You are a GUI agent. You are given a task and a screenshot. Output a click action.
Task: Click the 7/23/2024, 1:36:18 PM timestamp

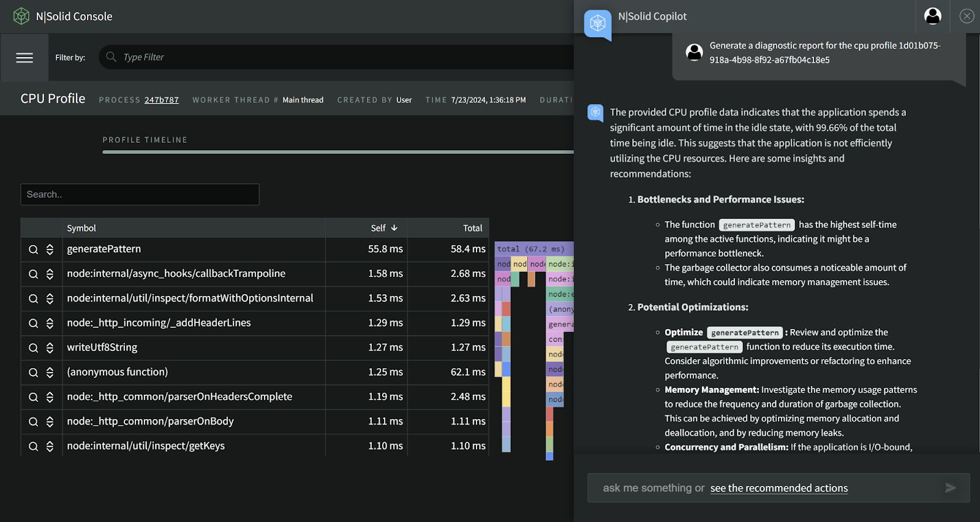(488, 100)
